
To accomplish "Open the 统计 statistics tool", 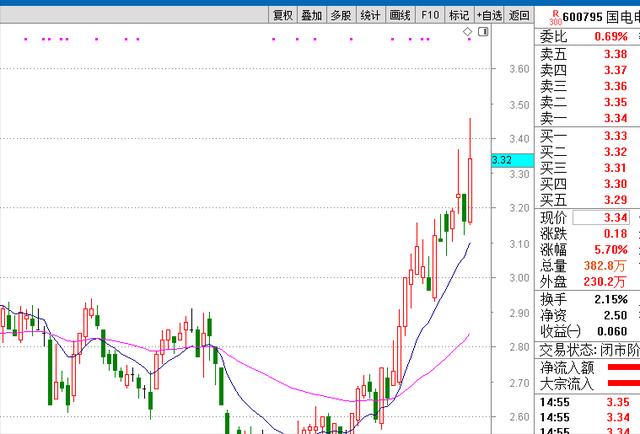I will coord(371,15).
